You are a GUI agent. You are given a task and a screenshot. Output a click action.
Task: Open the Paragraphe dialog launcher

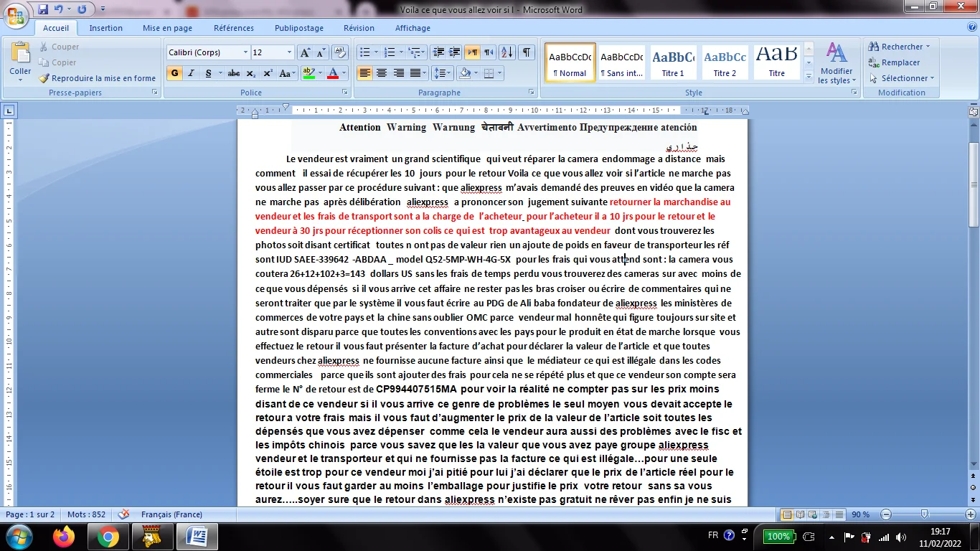[531, 93]
